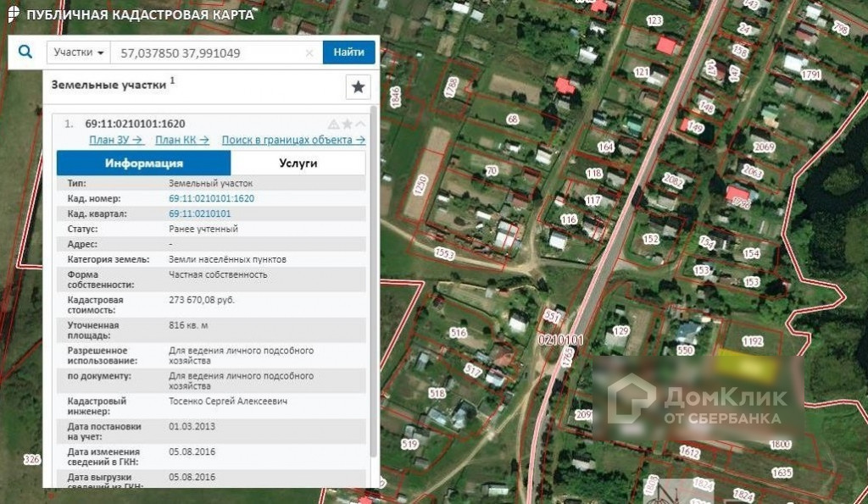Click parcel label 1791 on map

point(811,74)
